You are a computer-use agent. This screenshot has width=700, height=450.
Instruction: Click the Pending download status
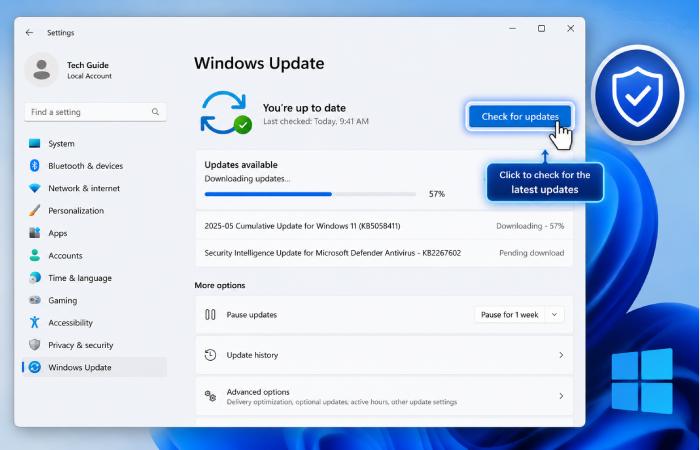[532, 253]
